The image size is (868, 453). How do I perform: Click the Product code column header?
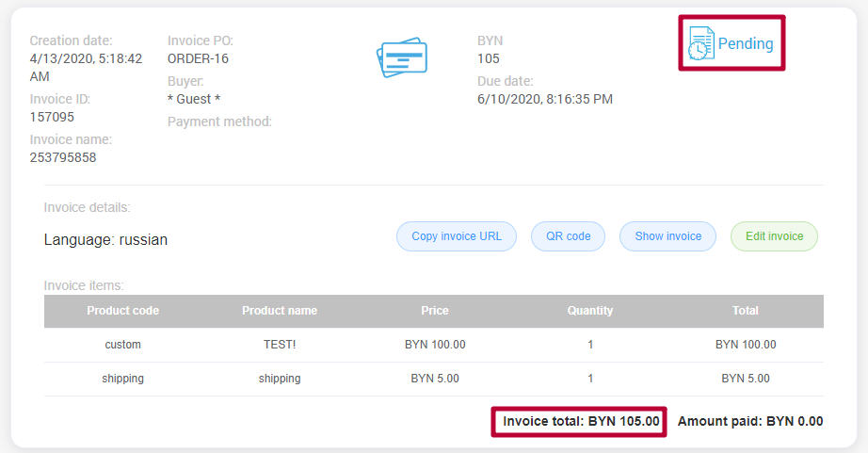(122, 311)
